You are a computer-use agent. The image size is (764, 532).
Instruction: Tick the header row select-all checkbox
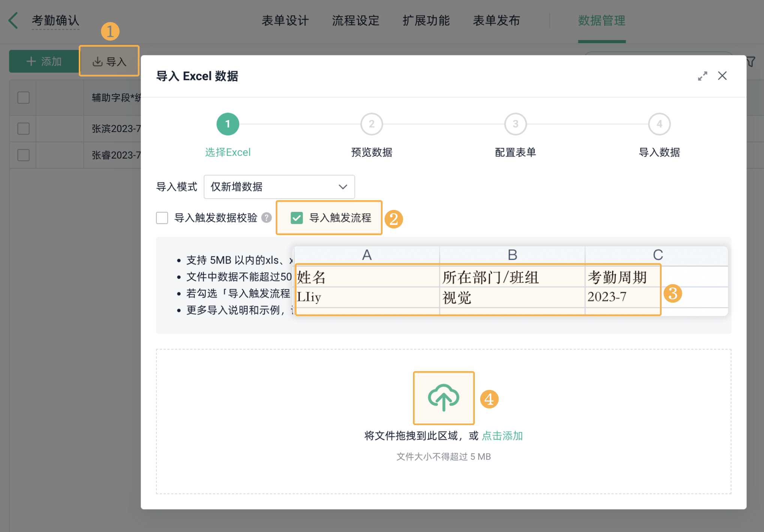point(24,97)
